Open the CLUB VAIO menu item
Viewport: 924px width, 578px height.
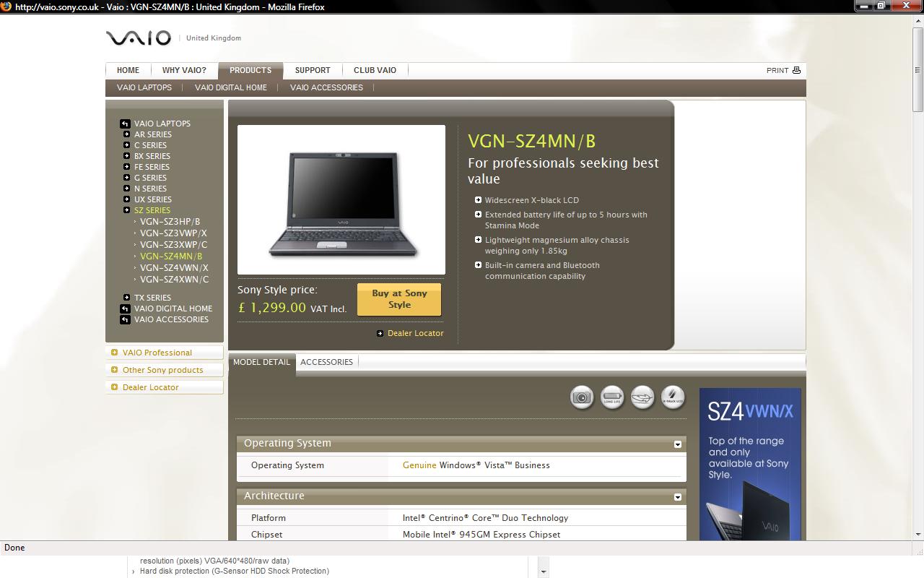click(x=375, y=70)
